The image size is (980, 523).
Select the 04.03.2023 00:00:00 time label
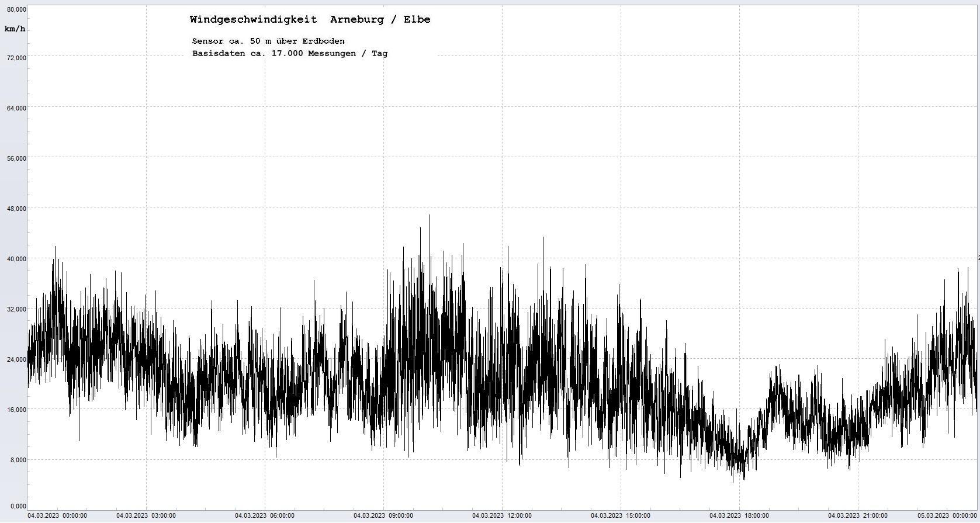click(x=57, y=515)
